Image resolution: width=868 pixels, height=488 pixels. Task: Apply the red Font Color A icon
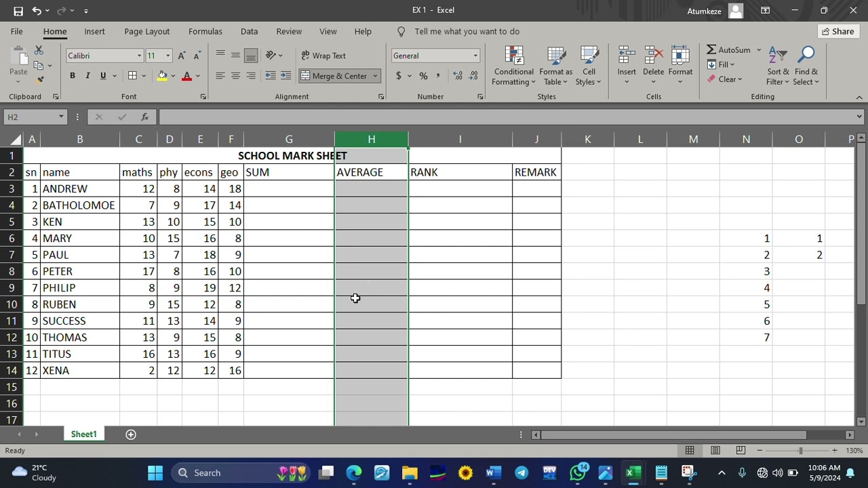186,76
